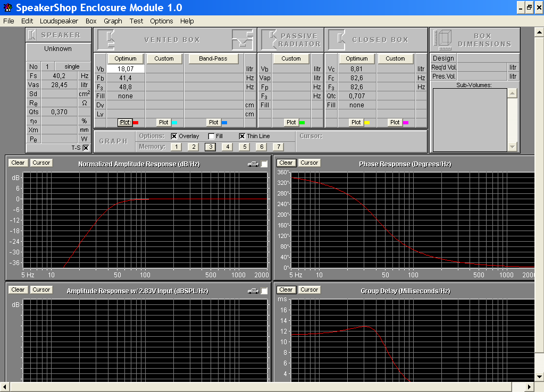Click the vented box port diagram icon
Screen dimensions: 544x392
click(x=242, y=39)
